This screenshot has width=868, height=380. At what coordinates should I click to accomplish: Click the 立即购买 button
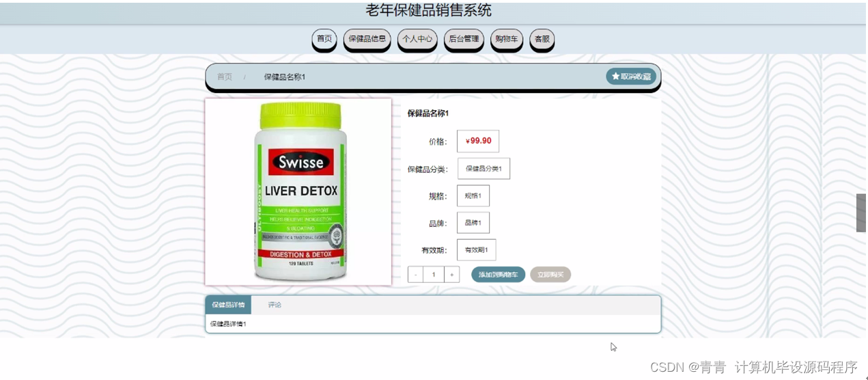(550, 275)
